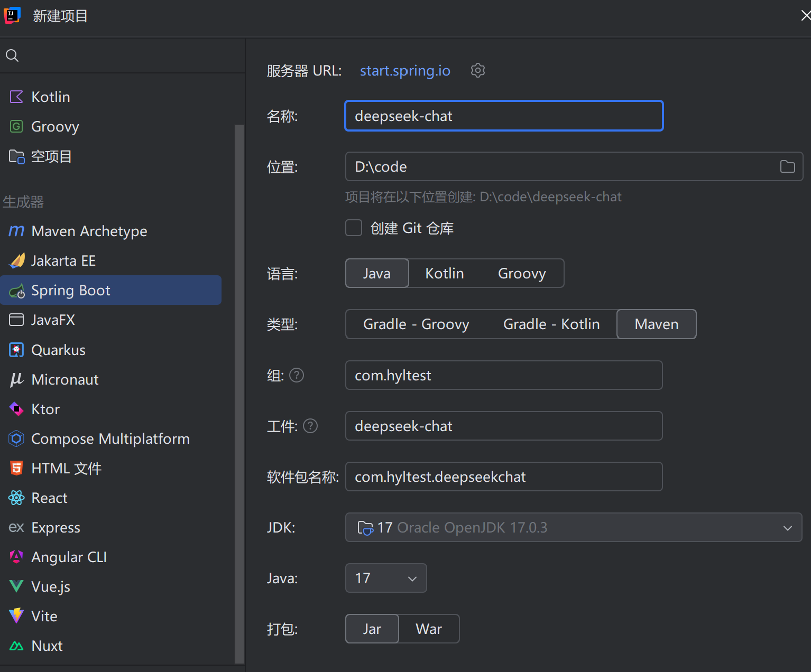Select the Kotlin project type entry

coord(111,97)
